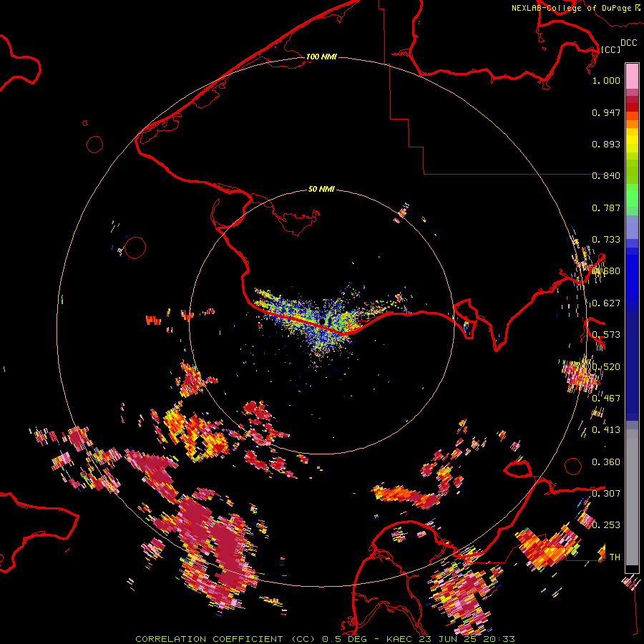Click the 0.307 color scale value
Viewport: 644px width, 644px height.
point(606,494)
